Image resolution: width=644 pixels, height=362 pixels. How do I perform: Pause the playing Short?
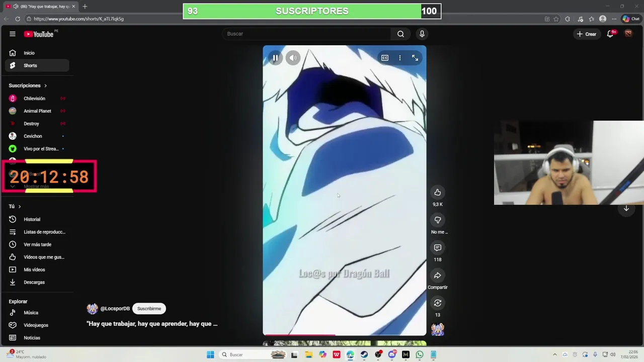(275, 58)
